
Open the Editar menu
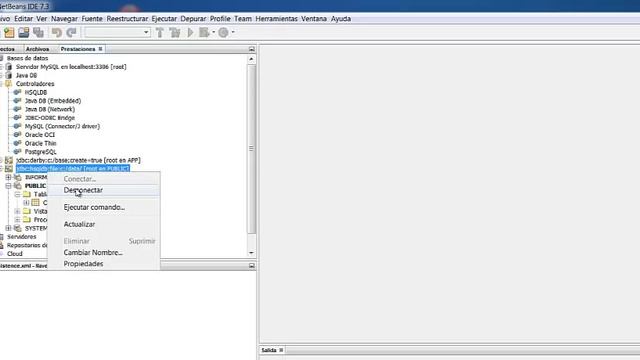point(24,19)
